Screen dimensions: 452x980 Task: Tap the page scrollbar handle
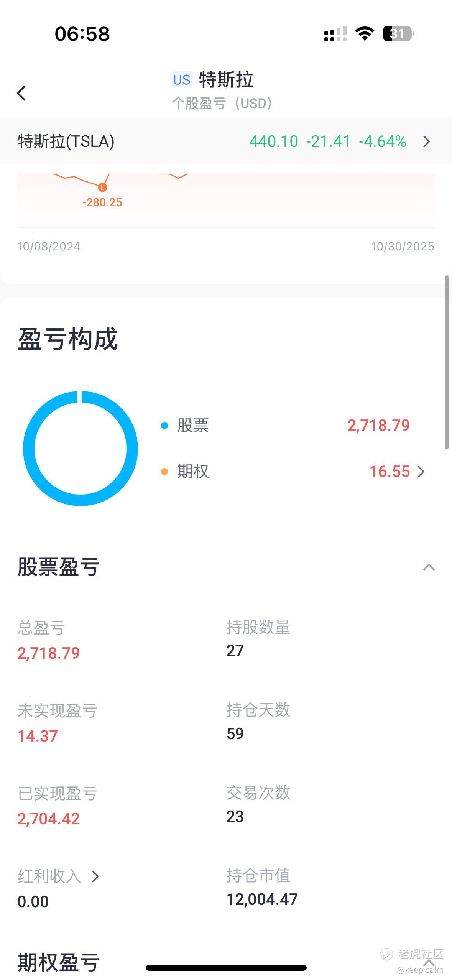(x=446, y=362)
